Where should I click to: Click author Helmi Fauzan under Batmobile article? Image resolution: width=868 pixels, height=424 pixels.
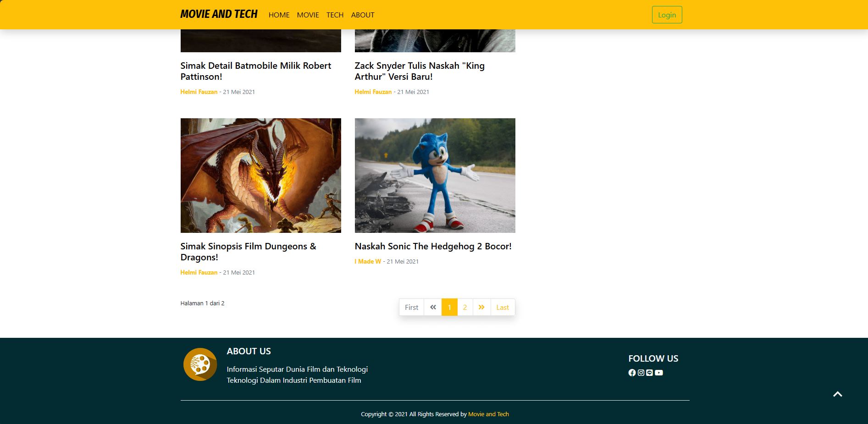(199, 92)
